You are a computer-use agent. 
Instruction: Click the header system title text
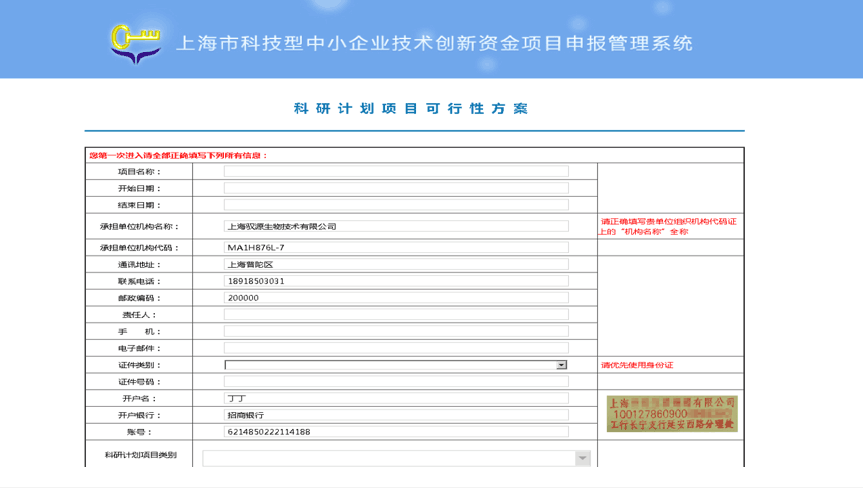point(434,43)
